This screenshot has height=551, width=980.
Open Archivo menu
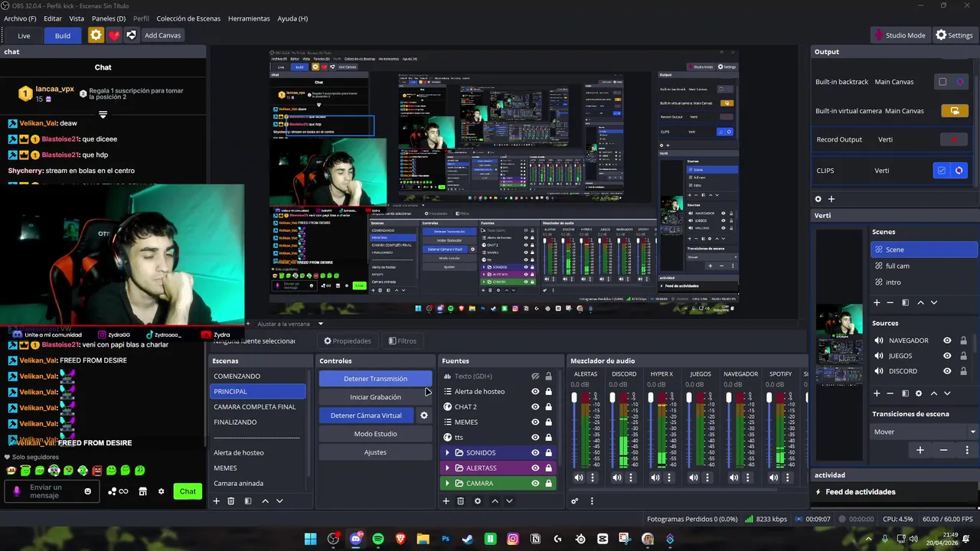tap(20, 18)
